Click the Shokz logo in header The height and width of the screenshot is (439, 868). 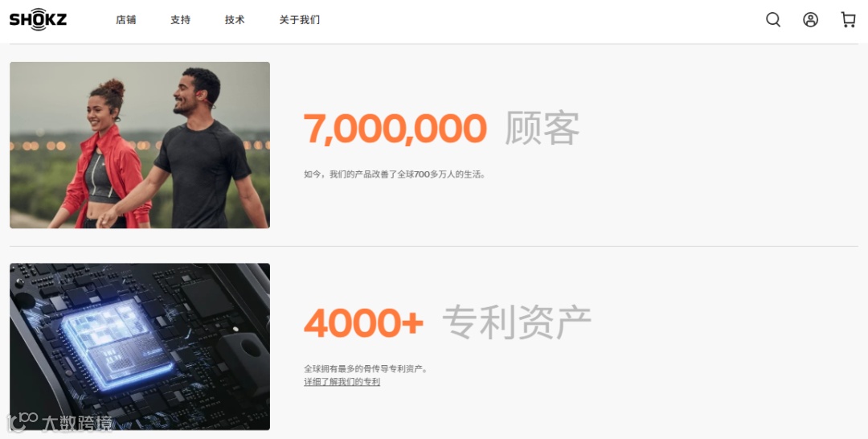39,19
